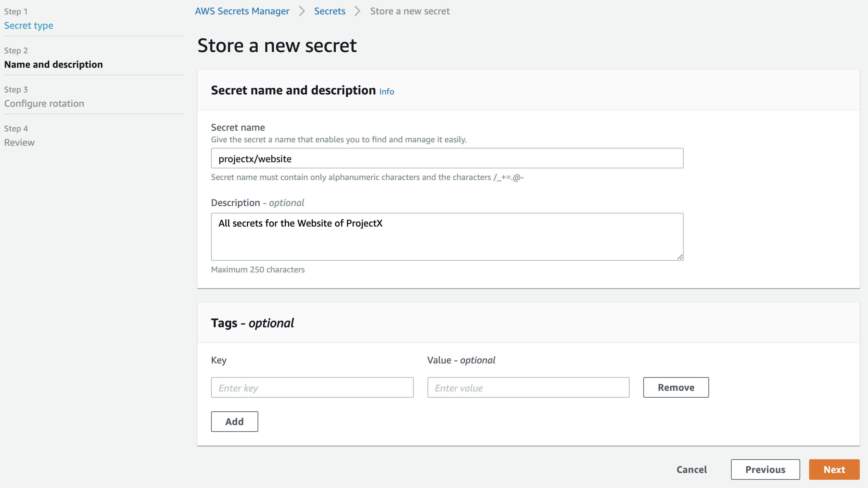Click into the Description text area

pos(447,237)
